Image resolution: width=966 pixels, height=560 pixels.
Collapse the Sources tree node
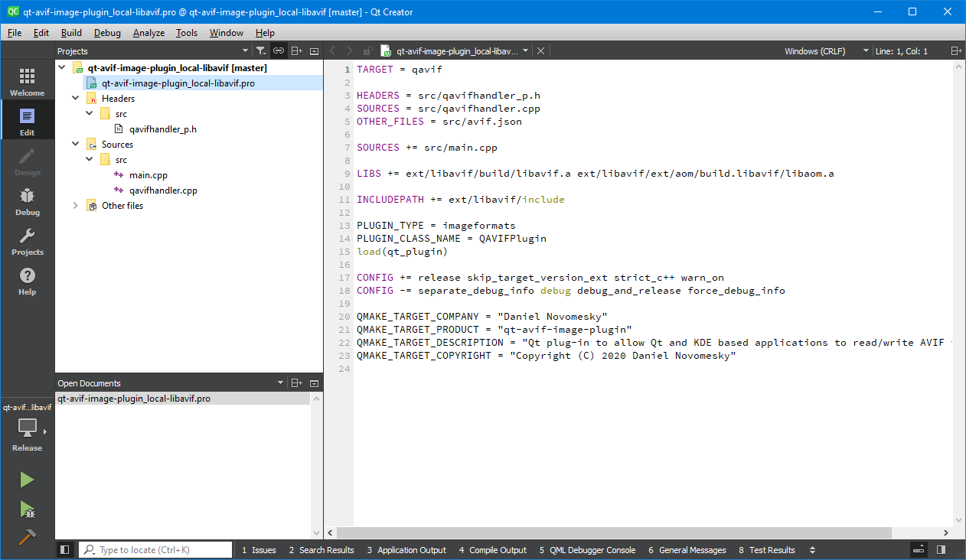(x=75, y=144)
